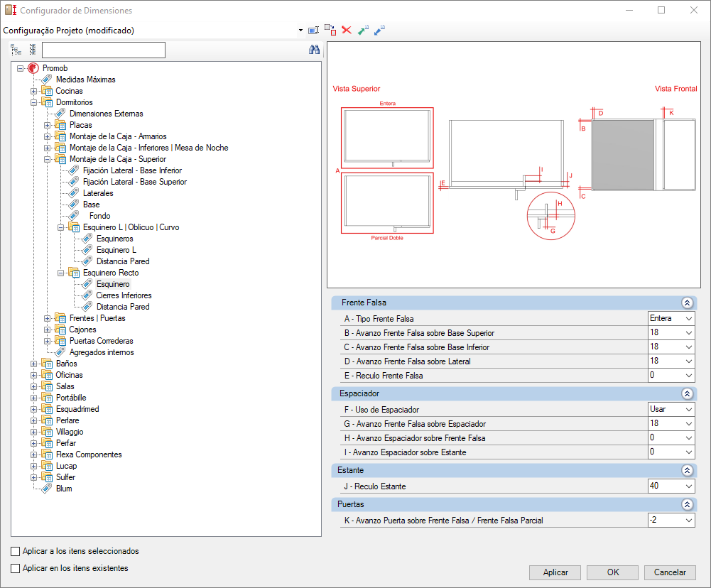This screenshot has height=588, width=711.
Task: Enable Aplicar en los itens existentes
Action: [x=16, y=569]
